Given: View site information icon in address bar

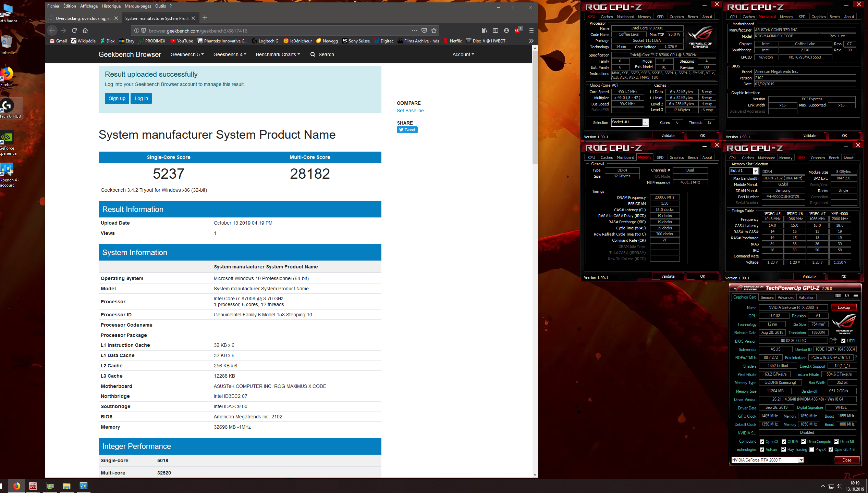Looking at the screenshot, I should click(x=136, y=30).
